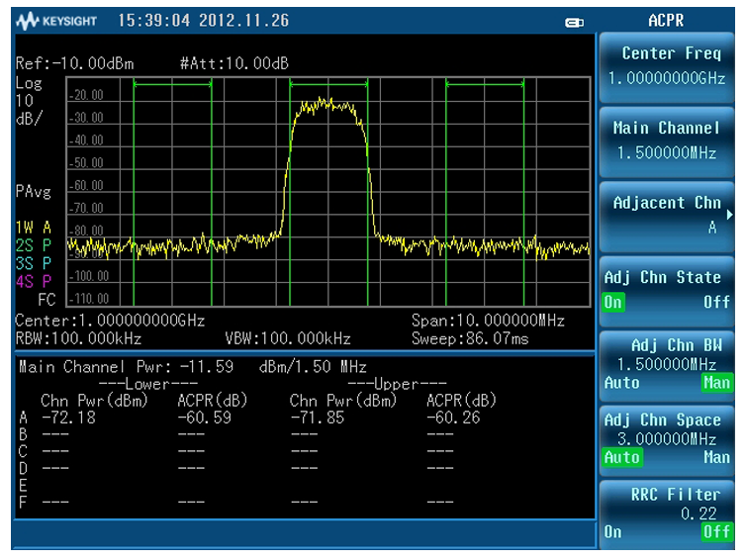Set Adj Chn Space to Man

[716, 458]
